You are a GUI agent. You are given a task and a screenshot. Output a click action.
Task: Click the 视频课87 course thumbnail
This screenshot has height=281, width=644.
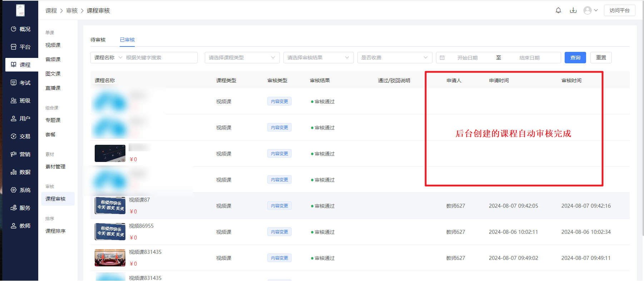(x=110, y=206)
